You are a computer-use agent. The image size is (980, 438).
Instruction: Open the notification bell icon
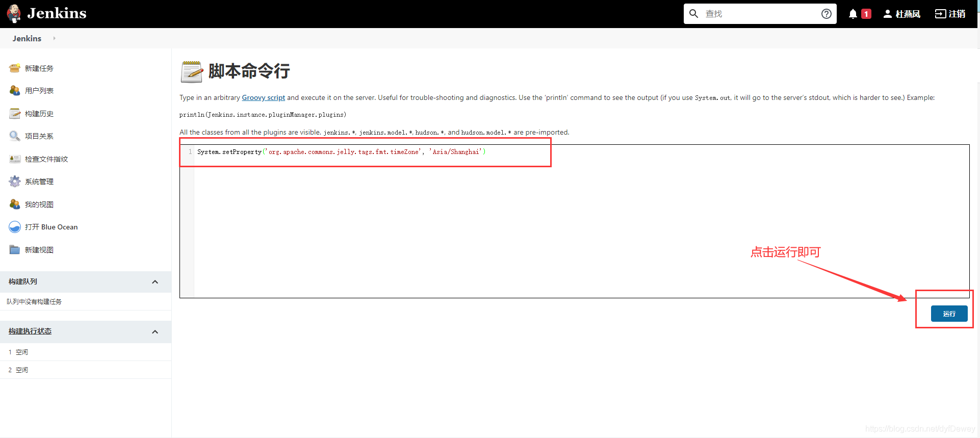click(x=853, y=14)
